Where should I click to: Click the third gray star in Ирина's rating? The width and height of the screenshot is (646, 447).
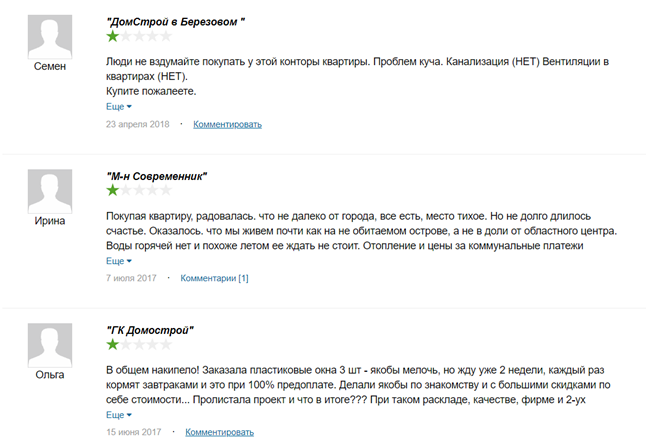coord(139,190)
